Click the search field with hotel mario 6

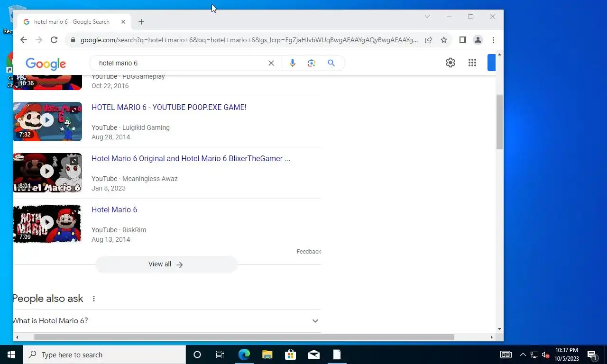coord(180,63)
